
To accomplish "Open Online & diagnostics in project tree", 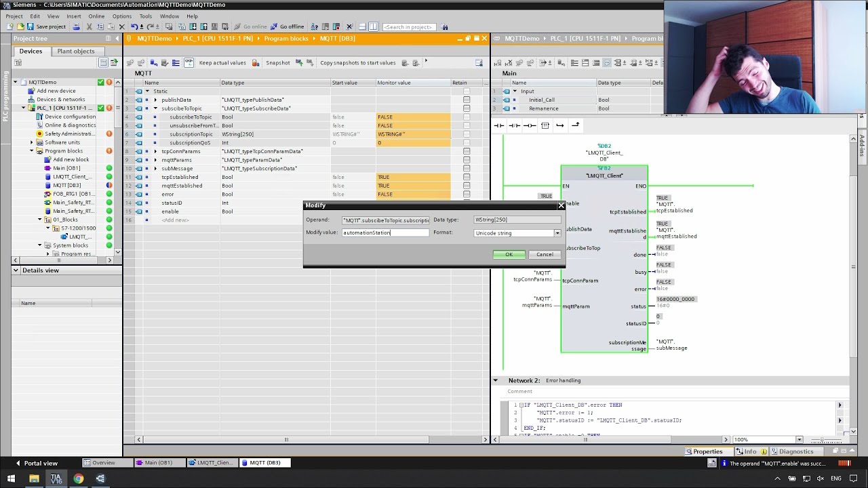I will (x=70, y=125).
